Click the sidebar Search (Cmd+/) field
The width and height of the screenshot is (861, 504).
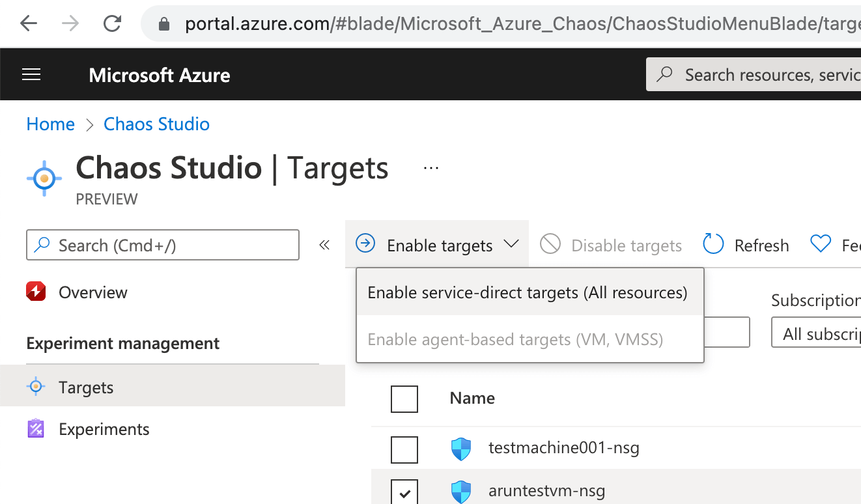tap(163, 245)
